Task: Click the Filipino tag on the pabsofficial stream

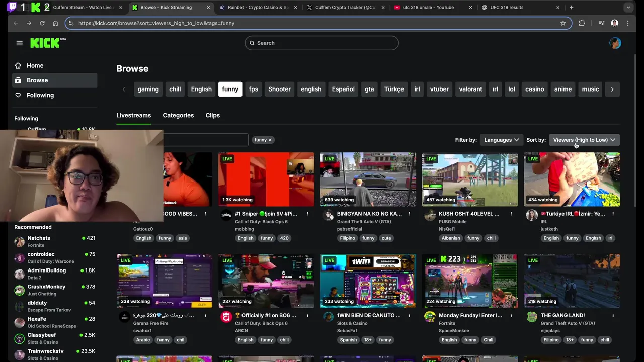Action: point(347,238)
